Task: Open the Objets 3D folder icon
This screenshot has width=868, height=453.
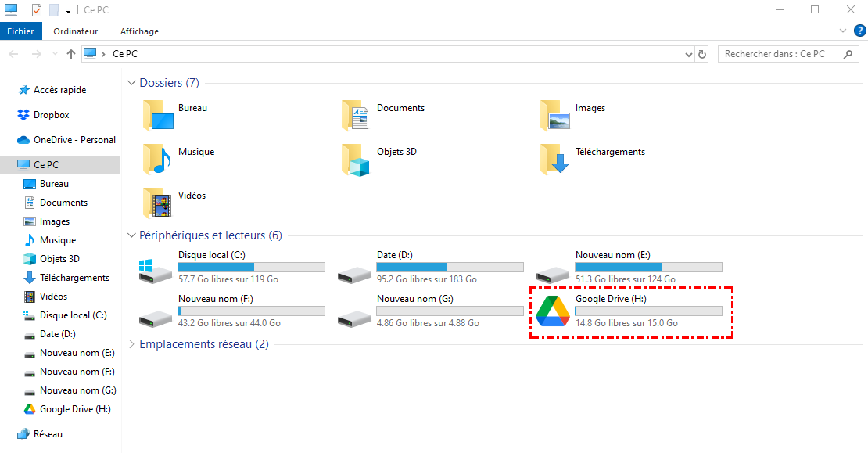Action: coord(357,159)
